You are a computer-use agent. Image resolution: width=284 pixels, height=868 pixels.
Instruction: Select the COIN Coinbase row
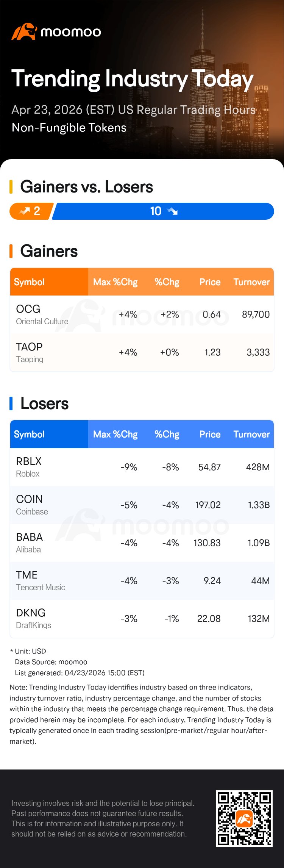[142, 505]
